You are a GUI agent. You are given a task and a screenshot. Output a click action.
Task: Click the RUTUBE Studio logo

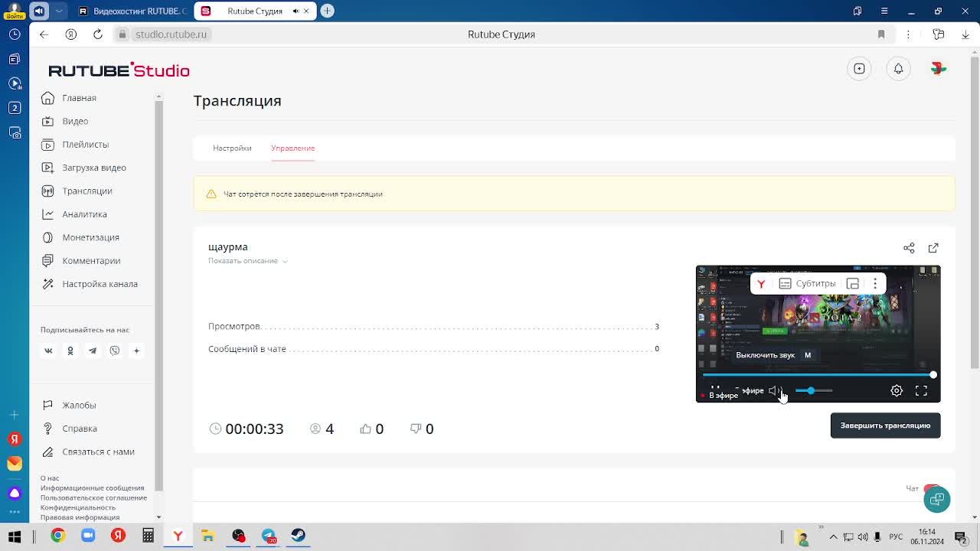[x=119, y=70]
